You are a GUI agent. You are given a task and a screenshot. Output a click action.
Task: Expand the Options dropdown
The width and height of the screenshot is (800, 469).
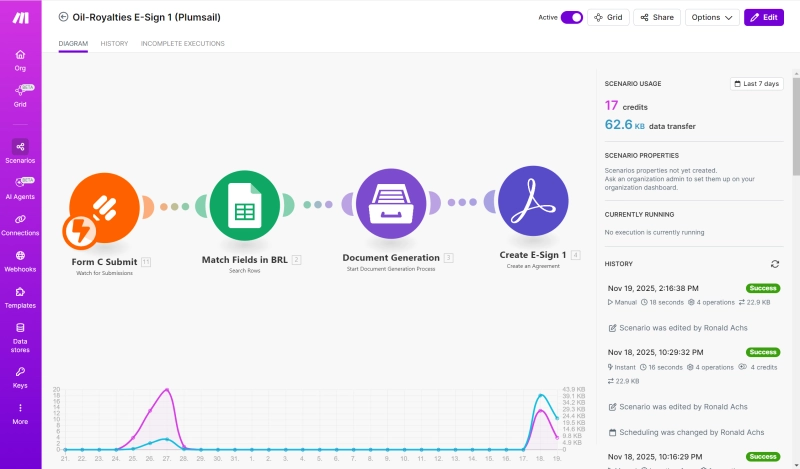[712, 17]
